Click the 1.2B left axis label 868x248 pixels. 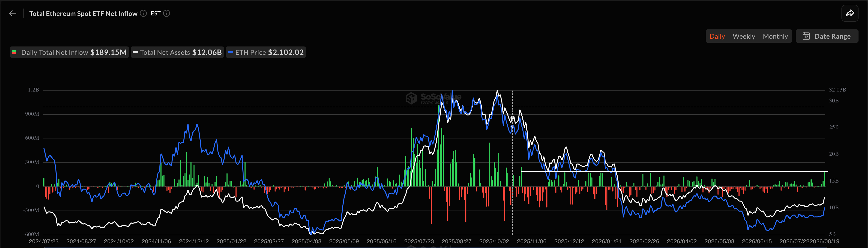(33, 90)
